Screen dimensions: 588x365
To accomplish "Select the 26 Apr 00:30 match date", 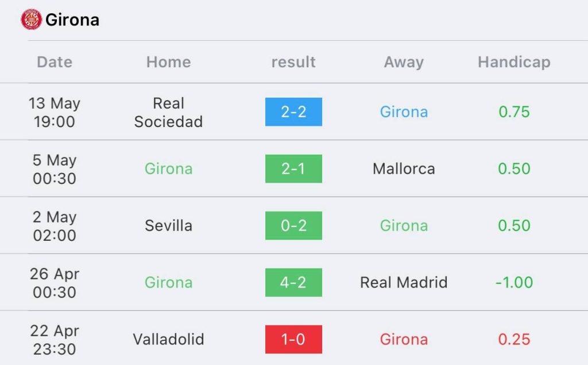I will 55,283.
